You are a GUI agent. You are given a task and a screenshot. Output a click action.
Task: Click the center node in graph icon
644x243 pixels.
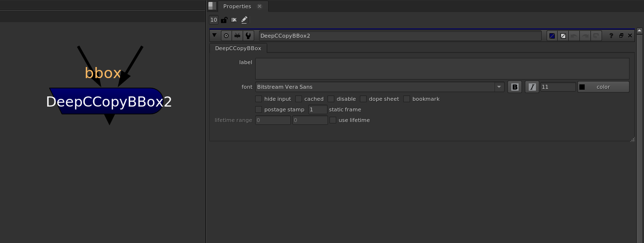[226, 36]
